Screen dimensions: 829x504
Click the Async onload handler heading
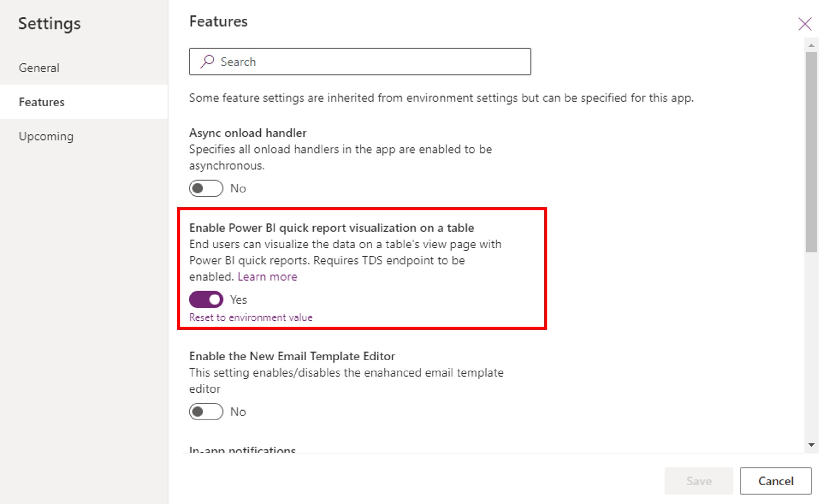248,133
